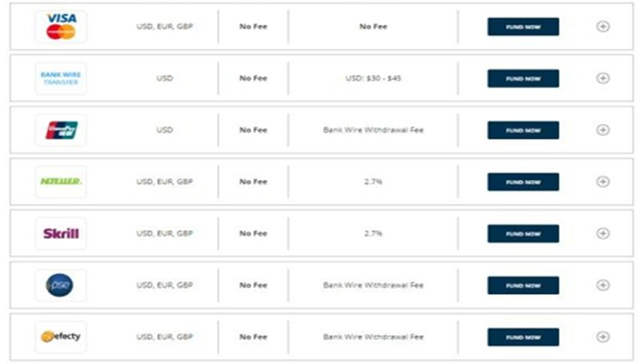This screenshot has height=364, width=638.
Task: Expand the Skrill row details
Action: (603, 233)
